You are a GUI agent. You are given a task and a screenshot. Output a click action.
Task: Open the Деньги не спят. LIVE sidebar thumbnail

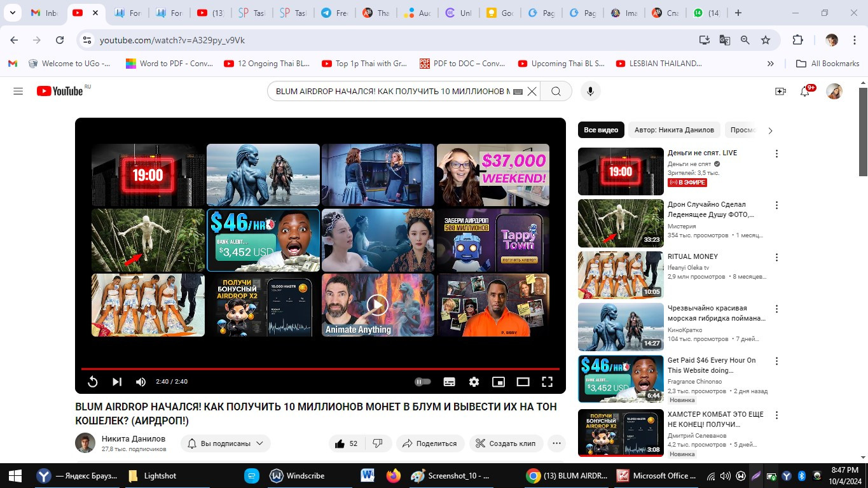[x=621, y=171]
